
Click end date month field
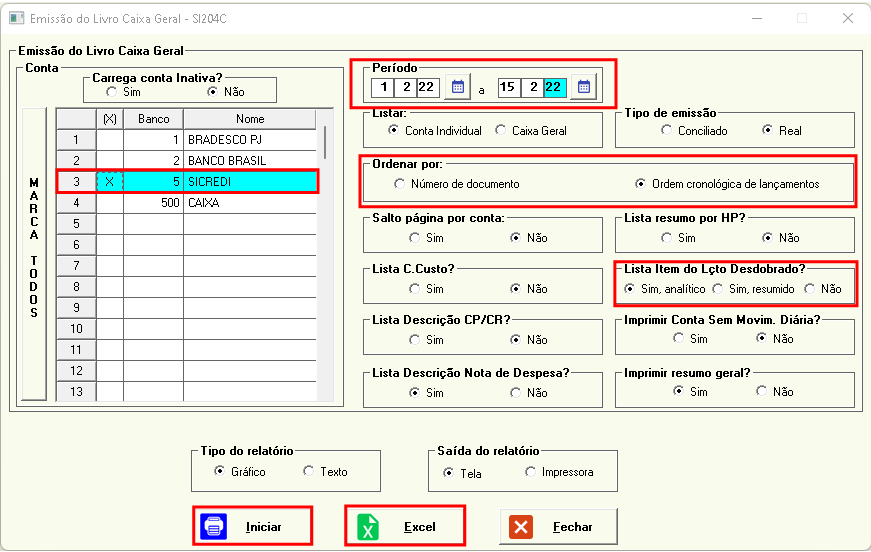532,87
